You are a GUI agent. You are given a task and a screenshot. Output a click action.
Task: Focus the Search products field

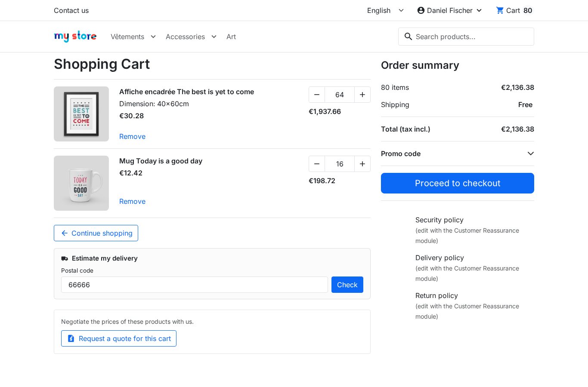click(466, 37)
